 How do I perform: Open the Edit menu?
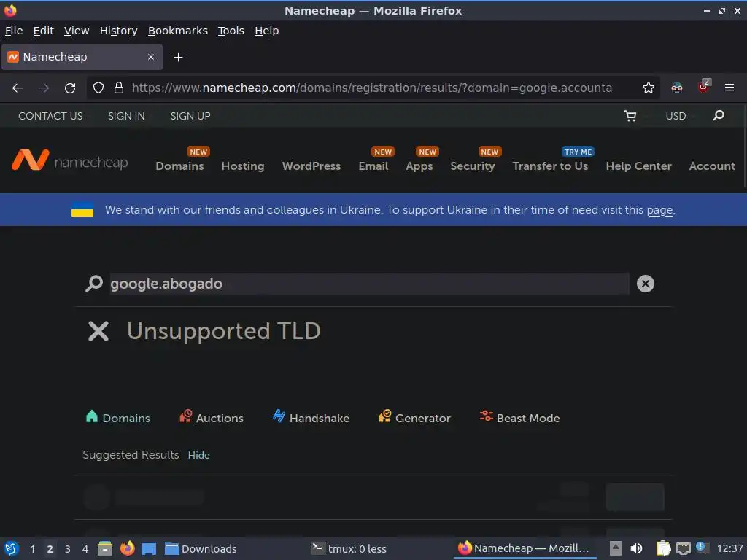43,31
